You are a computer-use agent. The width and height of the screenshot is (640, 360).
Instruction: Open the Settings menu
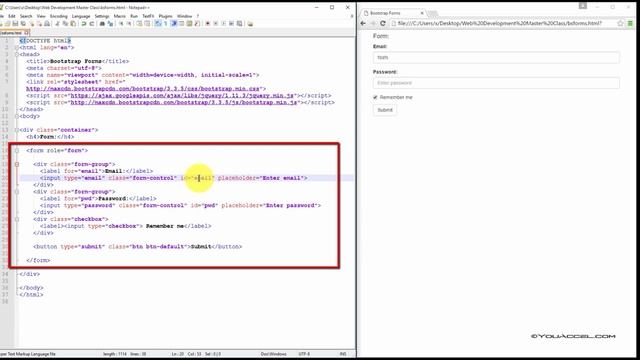pos(102,16)
